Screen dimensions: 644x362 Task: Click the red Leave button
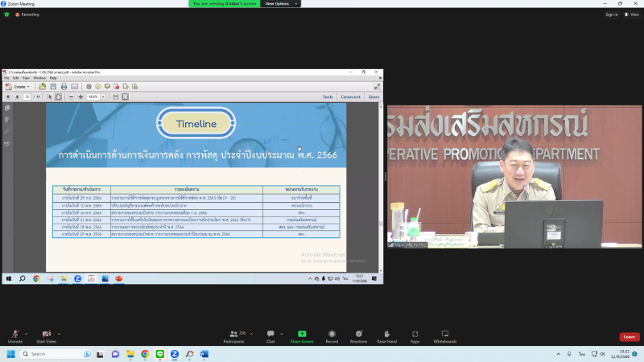coord(630,337)
